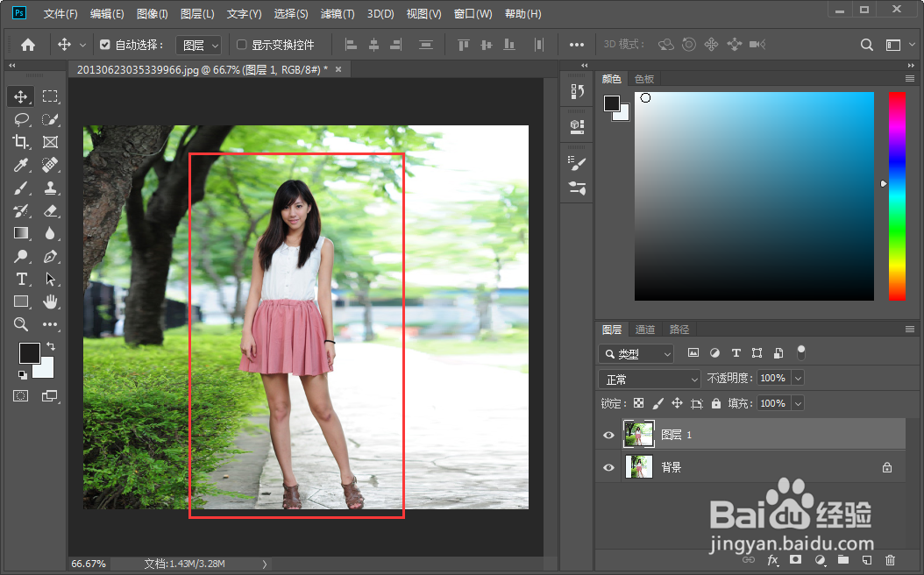This screenshot has height=575, width=924.
Task: Open the 文件(F) menu
Action: pyautogui.click(x=60, y=13)
